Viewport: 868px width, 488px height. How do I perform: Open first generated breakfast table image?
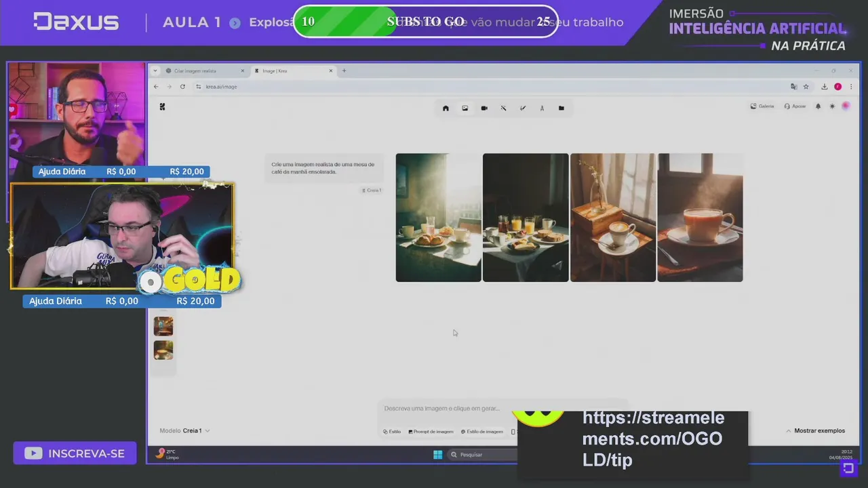(x=438, y=218)
